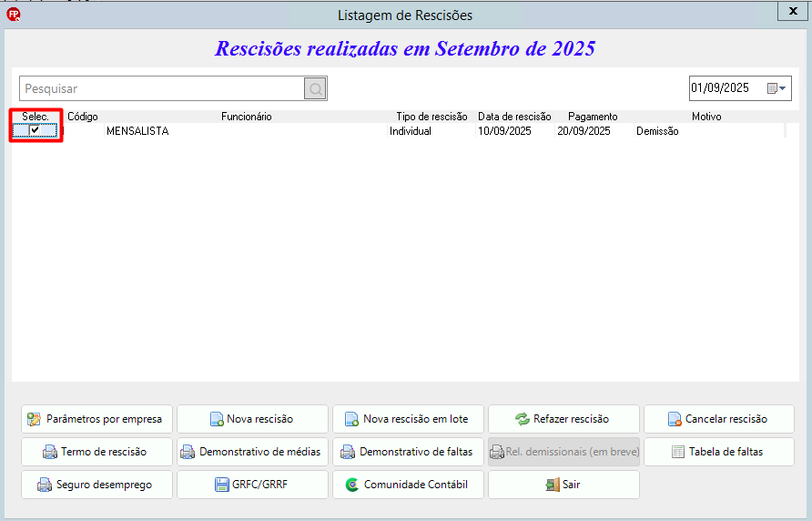Image resolution: width=812 pixels, height=521 pixels.
Task: Click the Demonstrativo de faltas button
Action: (408, 452)
